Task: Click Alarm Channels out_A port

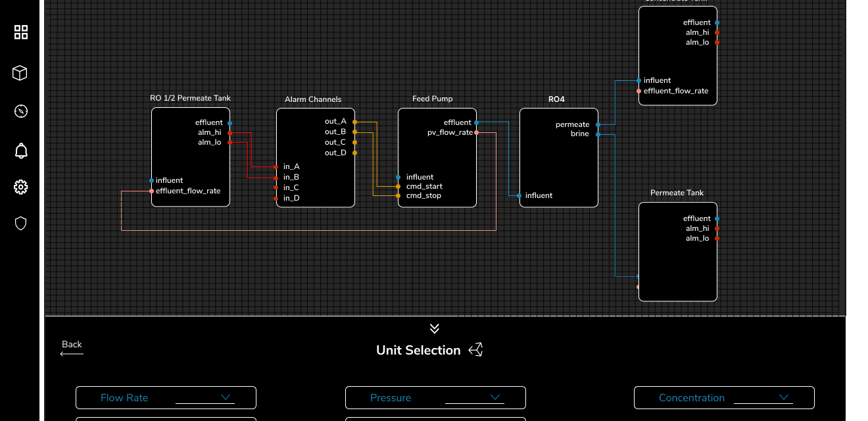Action: (x=354, y=122)
